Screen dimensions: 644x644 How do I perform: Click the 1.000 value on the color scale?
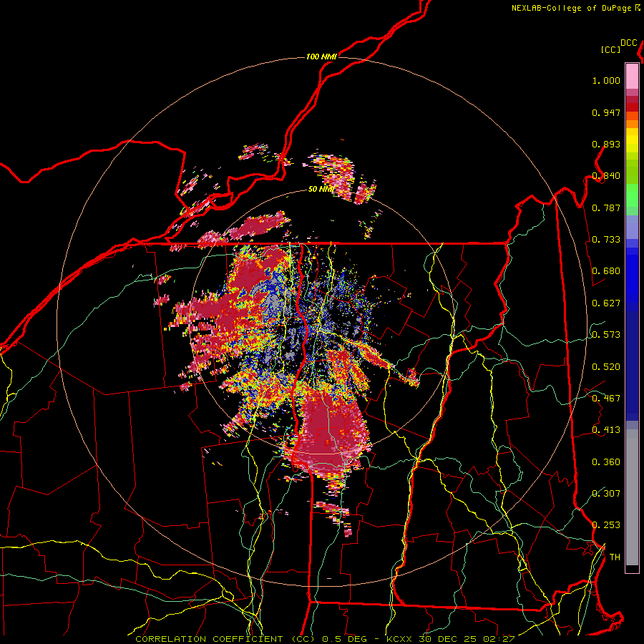pyautogui.click(x=606, y=80)
